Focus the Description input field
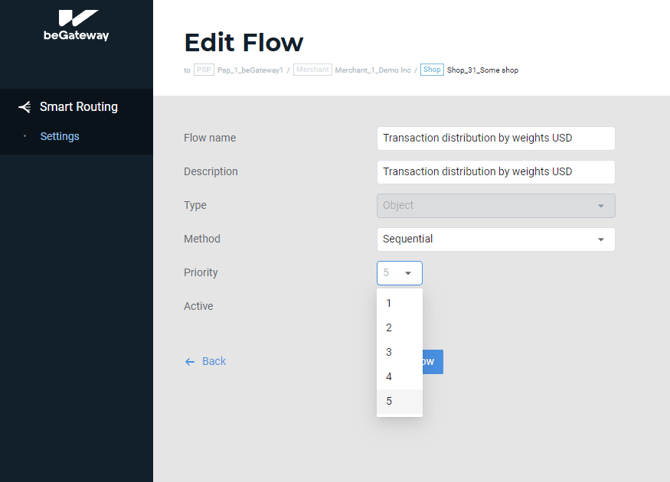The image size is (670, 482). [x=496, y=172]
